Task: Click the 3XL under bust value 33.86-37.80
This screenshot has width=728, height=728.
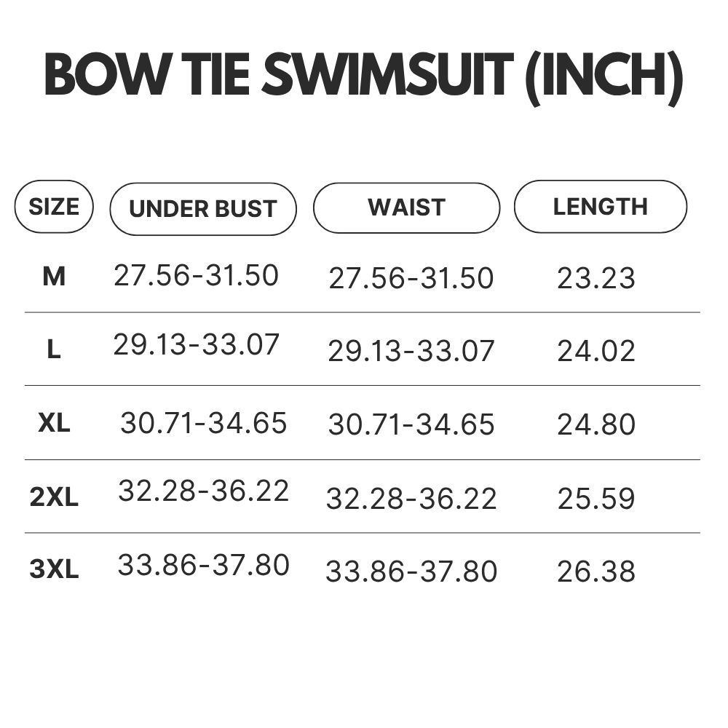Action: point(204,565)
